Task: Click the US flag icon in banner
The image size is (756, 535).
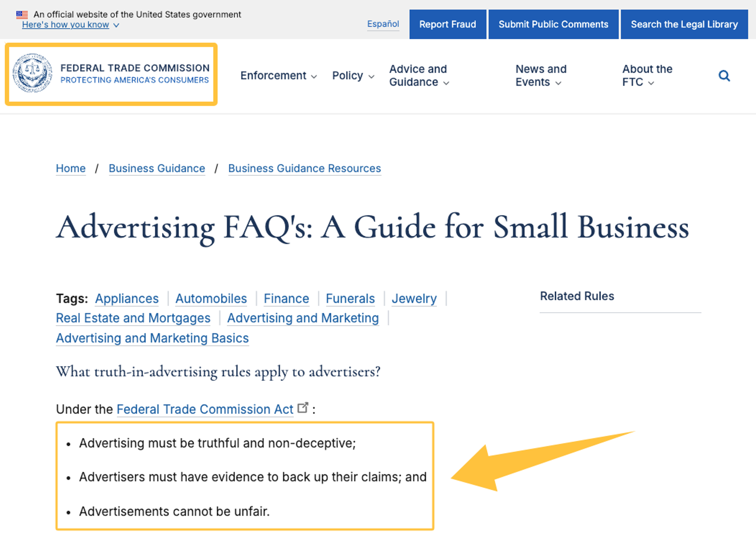Action: coord(22,15)
